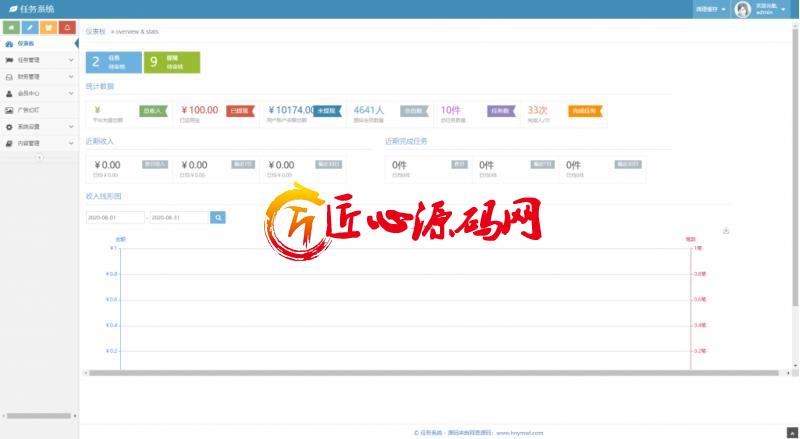Open the 会员中心 sidebar menu
The width and height of the screenshot is (800, 439).
[39, 93]
